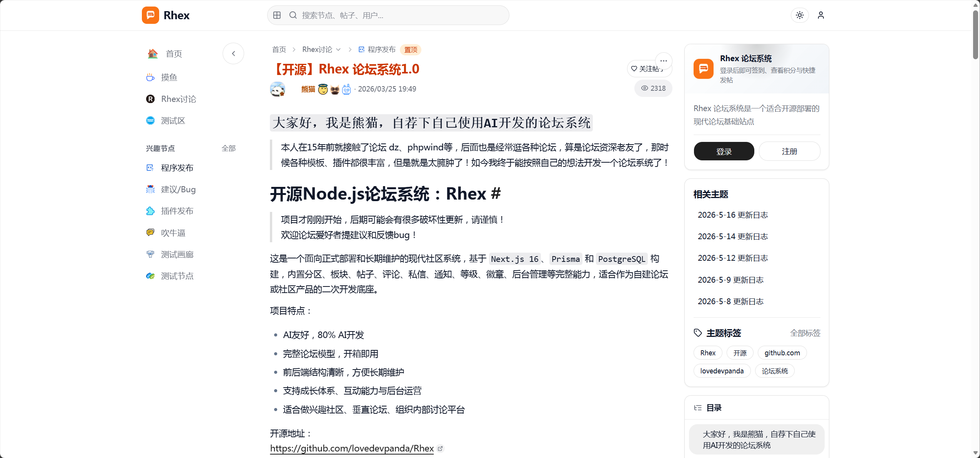980x458 pixels.
Task: Click the Rhex 论坛系统 card logo
Action: click(x=704, y=69)
